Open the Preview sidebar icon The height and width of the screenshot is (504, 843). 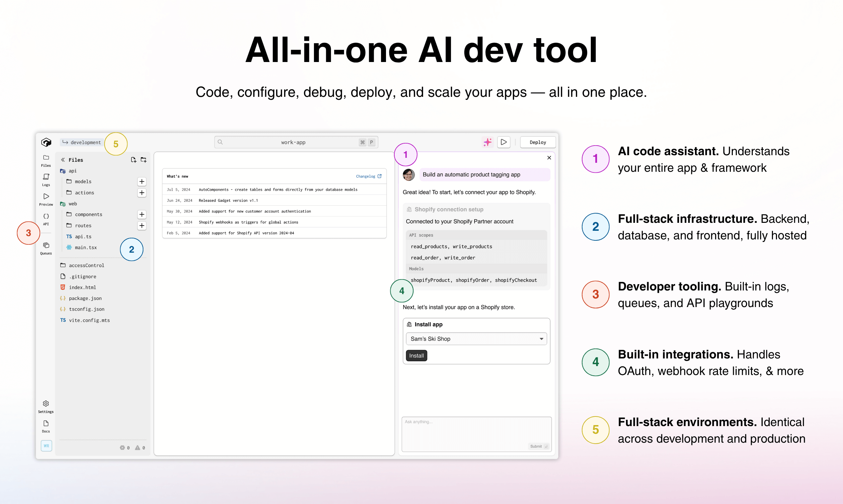coord(46,199)
